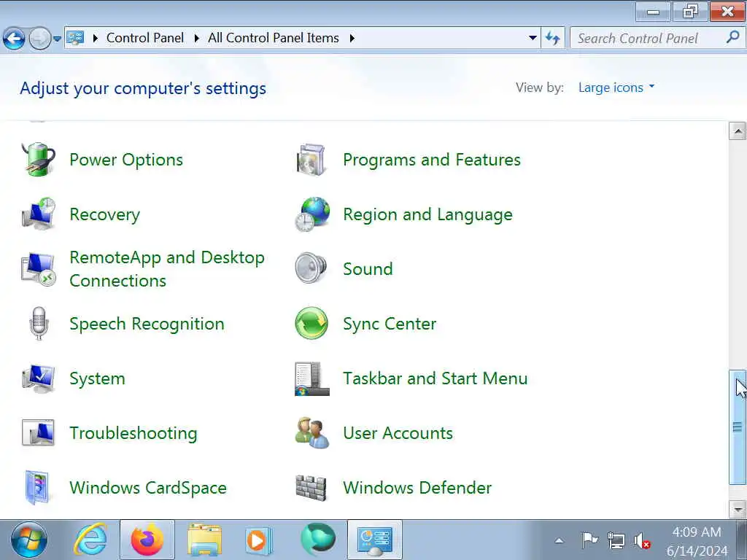Open Windows Explorer folder on taskbar
747x560 pixels.
pyautogui.click(x=204, y=540)
